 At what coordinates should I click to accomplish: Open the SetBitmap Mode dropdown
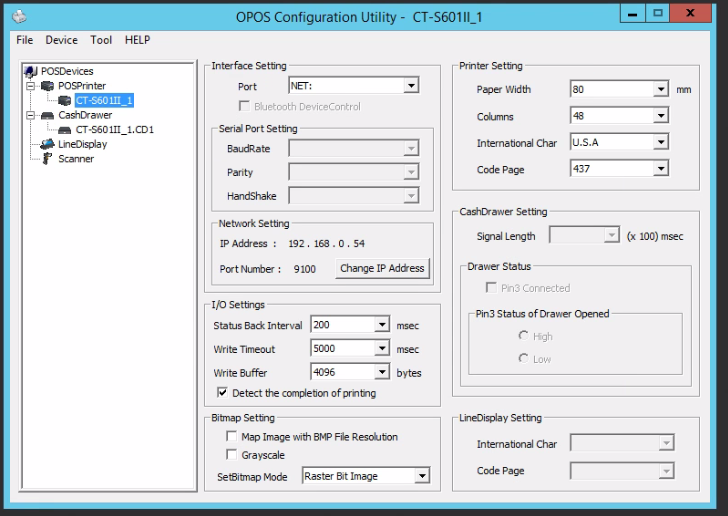(x=366, y=476)
